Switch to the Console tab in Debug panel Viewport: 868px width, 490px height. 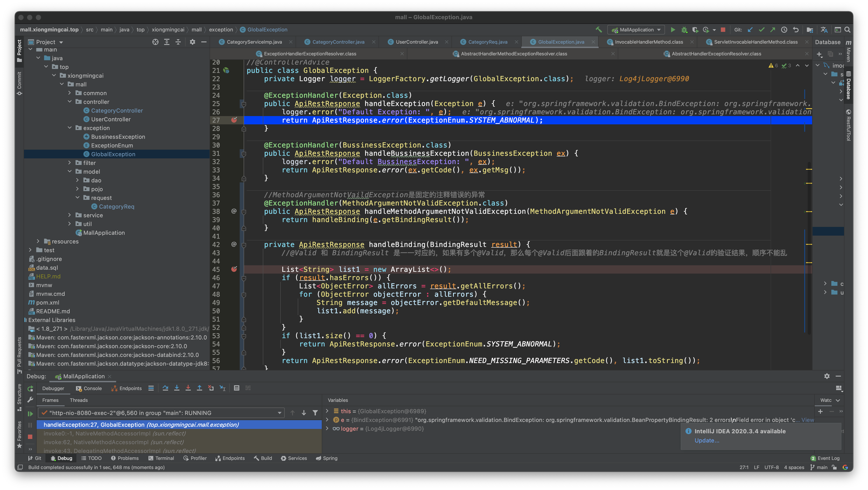[89, 388]
